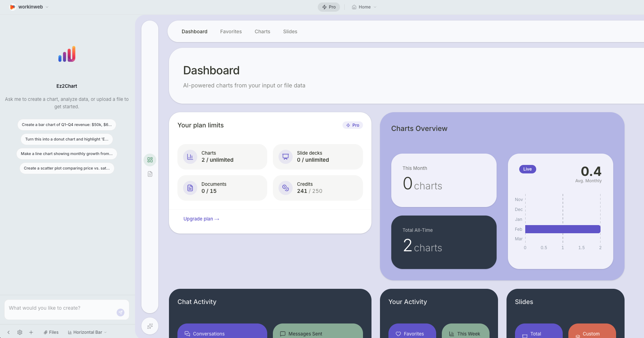Open the Slides tab
Screen dimensions: 644x338
point(290,31)
